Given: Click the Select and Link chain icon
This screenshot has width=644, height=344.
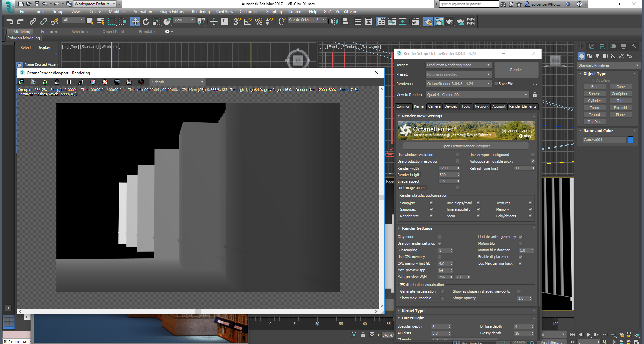Looking at the screenshot, I should point(33,22).
